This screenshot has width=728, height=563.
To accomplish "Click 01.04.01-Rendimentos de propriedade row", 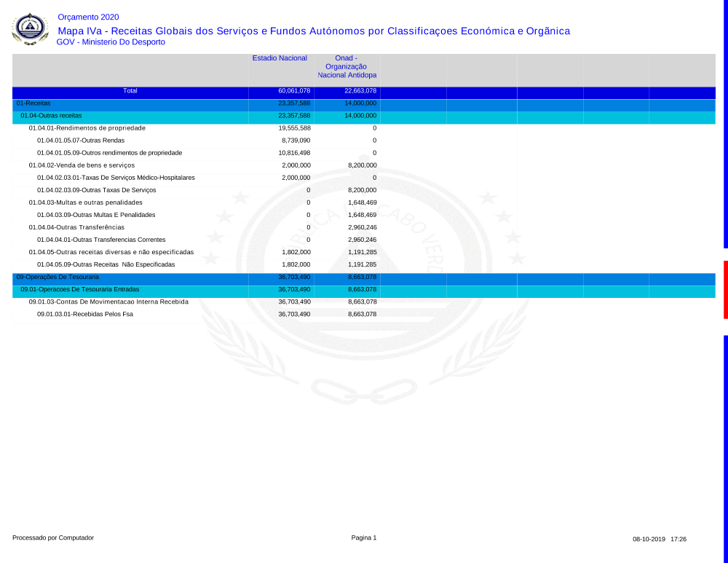I will click(x=87, y=128).
